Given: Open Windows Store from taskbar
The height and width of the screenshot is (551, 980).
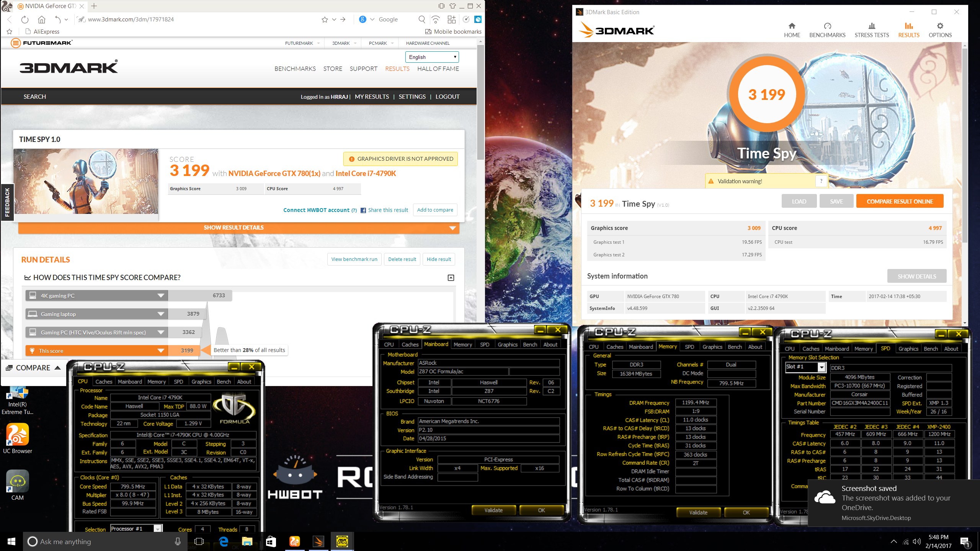Looking at the screenshot, I should (271, 541).
